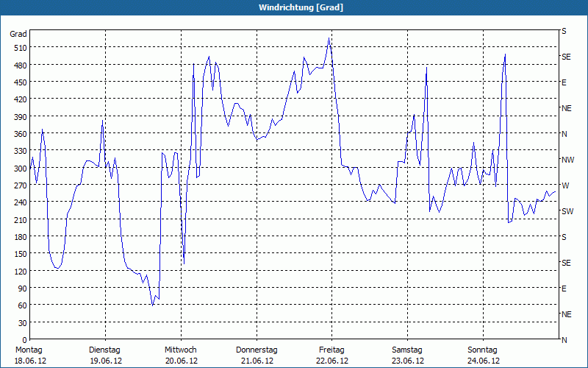Click the Donnerstag day label

pos(257,350)
